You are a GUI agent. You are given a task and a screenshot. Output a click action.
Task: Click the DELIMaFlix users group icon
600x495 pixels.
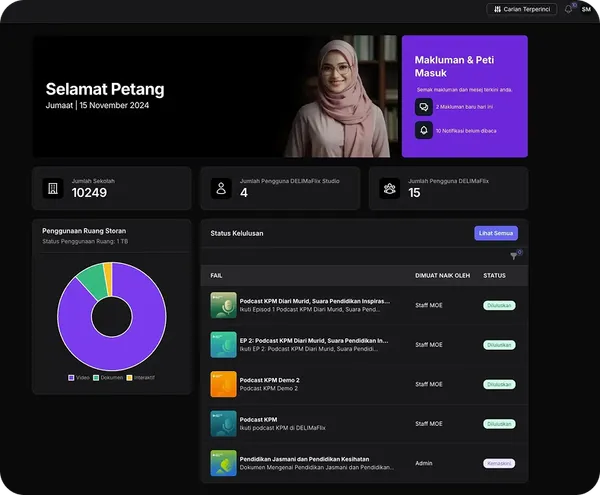pyautogui.click(x=390, y=188)
